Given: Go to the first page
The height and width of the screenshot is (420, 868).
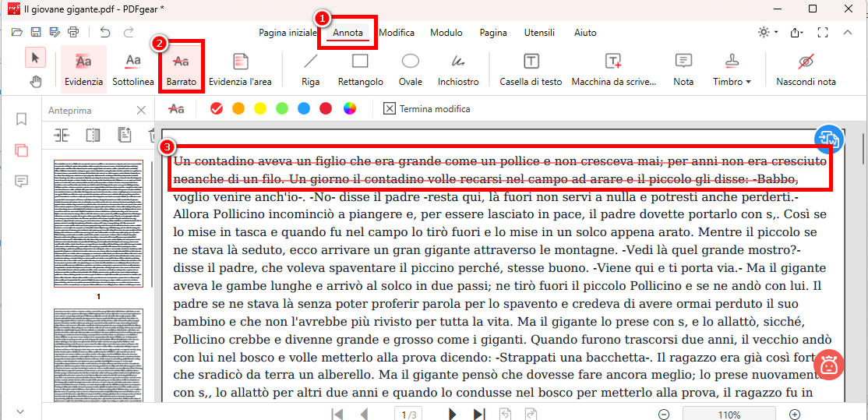Looking at the screenshot, I should point(337,414).
